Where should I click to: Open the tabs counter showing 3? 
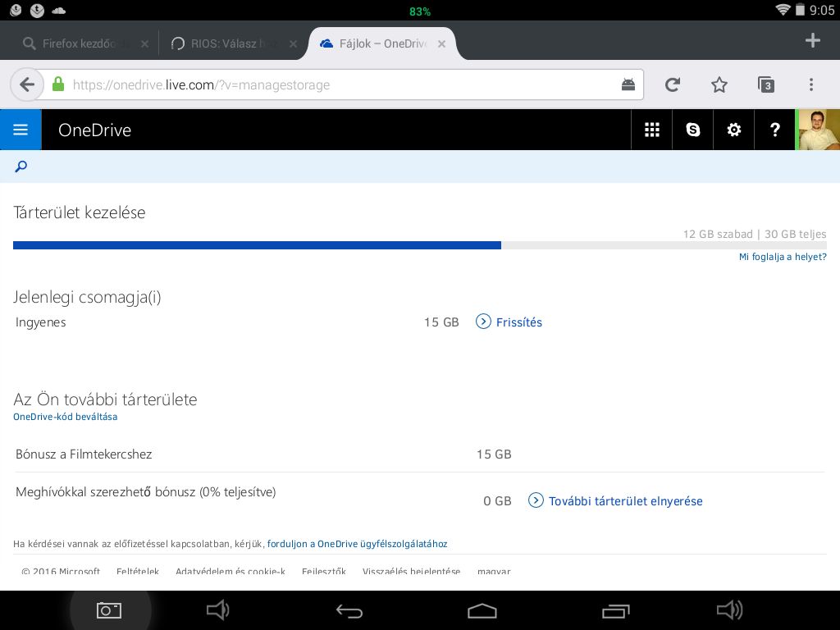pos(766,84)
